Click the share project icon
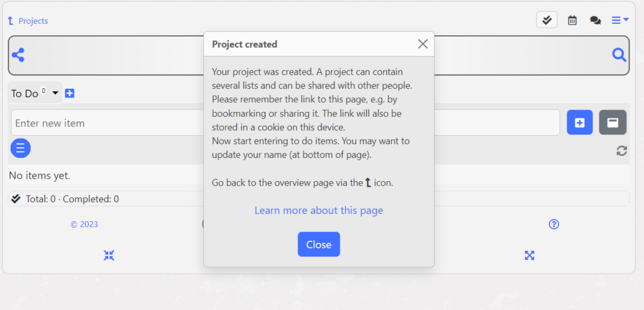This screenshot has height=310, width=644. tap(18, 55)
